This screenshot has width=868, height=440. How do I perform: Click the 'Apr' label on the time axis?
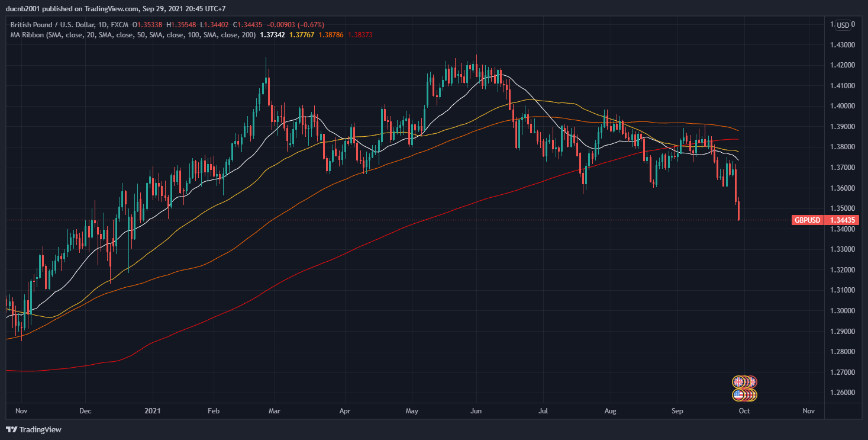(x=345, y=410)
